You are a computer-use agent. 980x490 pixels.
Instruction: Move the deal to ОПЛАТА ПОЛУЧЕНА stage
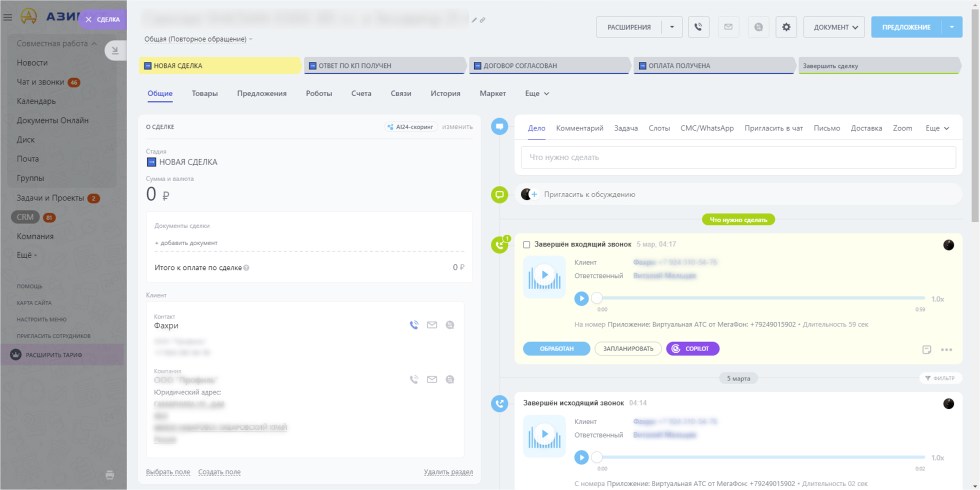click(714, 66)
